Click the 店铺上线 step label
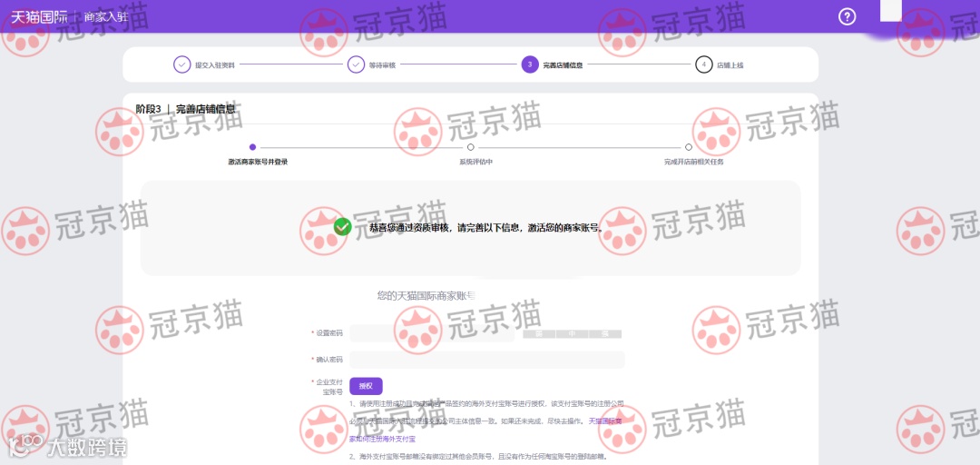The image size is (980, 465). 730,65
